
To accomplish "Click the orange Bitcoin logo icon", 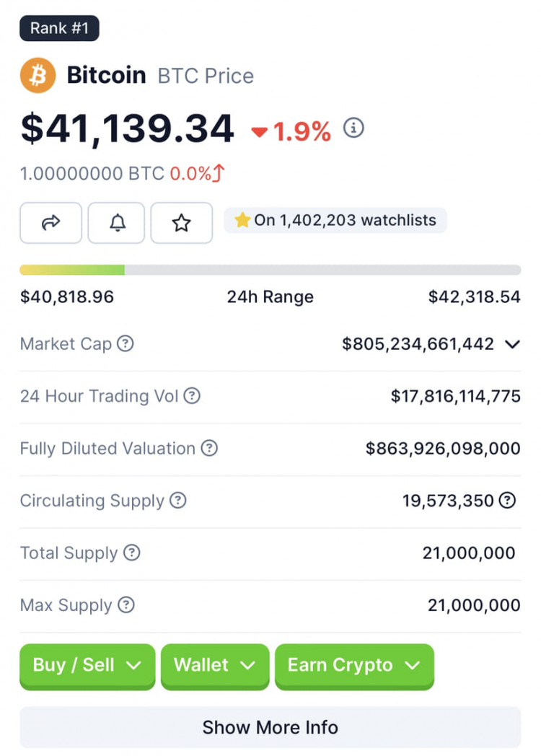I will (x=38, y=75).
